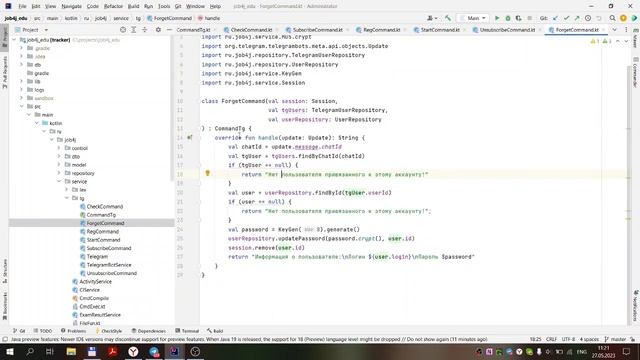Select CheckCommand in project tree

[104, 207]
